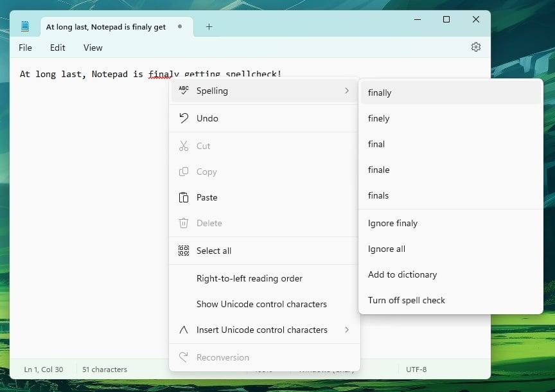Add a new tab with plus button

coord(209,26)
